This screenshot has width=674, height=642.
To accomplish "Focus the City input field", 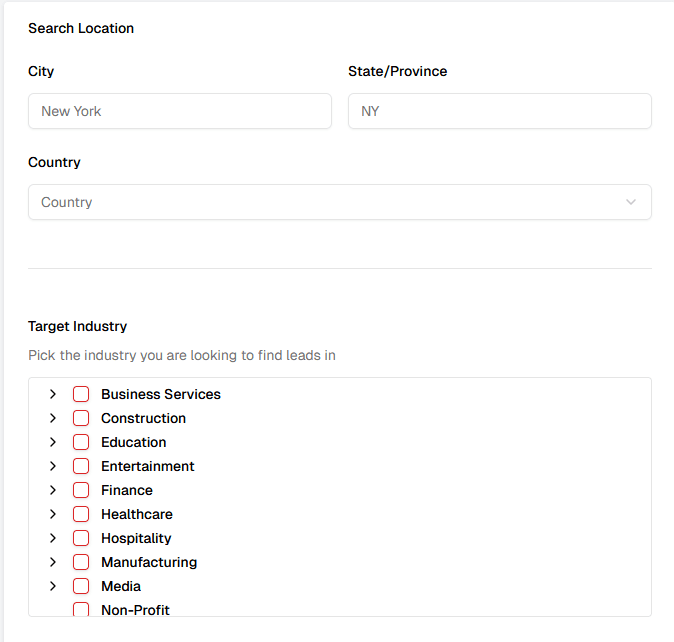I will point(180,111).
